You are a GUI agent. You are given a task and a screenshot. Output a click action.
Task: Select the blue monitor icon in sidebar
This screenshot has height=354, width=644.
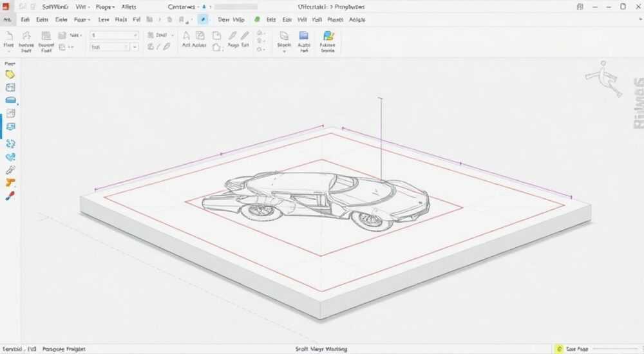point(10,127)
